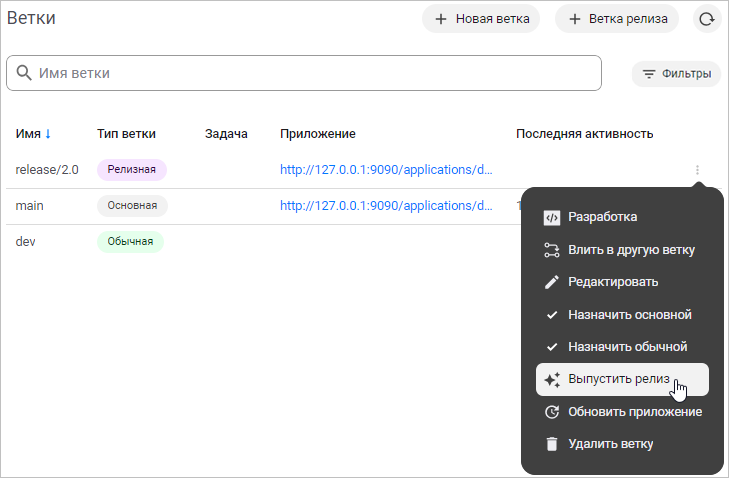Viewport: 729px width, 478px height.
Task: Click the merge icon beside Влить в другую ветку
Action: pyautogui.click(x=551, y=250)
